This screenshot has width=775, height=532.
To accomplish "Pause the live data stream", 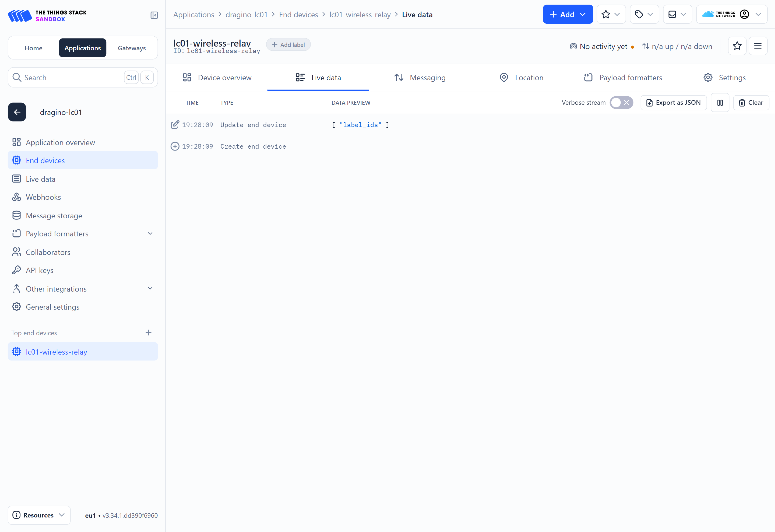I will [x=720, y=102].
